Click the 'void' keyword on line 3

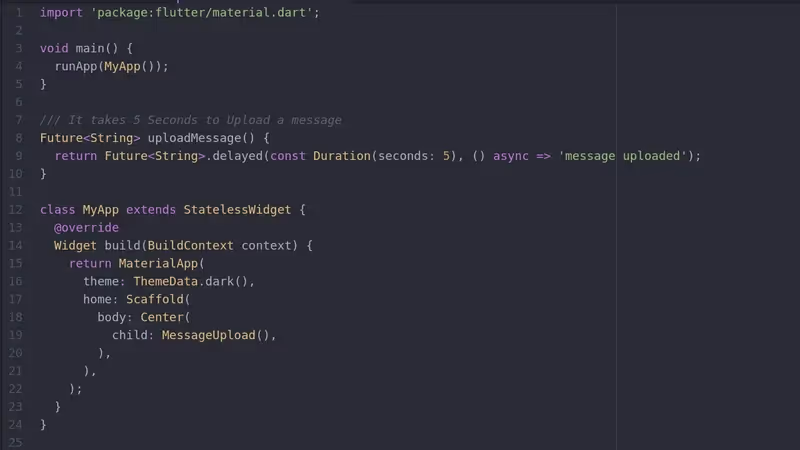(x=54, y=48)
